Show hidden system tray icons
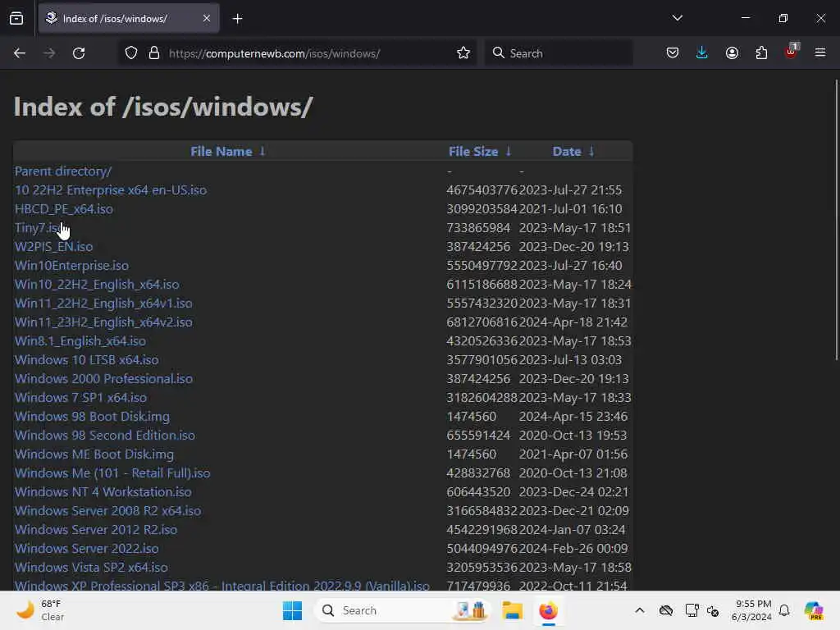This screenshot has width=840, height=630. pyautogui.click(x=640, y=610)
